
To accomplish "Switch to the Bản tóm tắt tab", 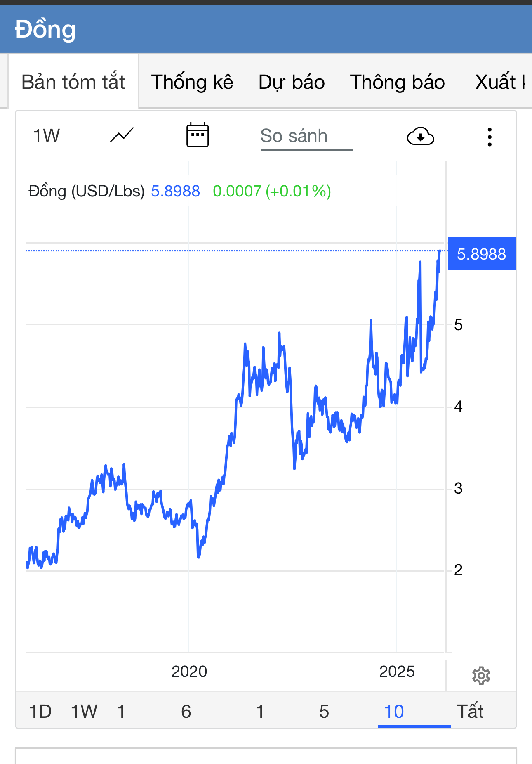I will (x=73, y=82).
